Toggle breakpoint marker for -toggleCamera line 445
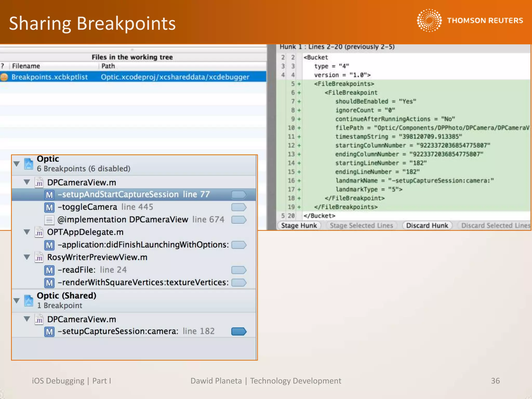532x399 pixels. point(239,207)
